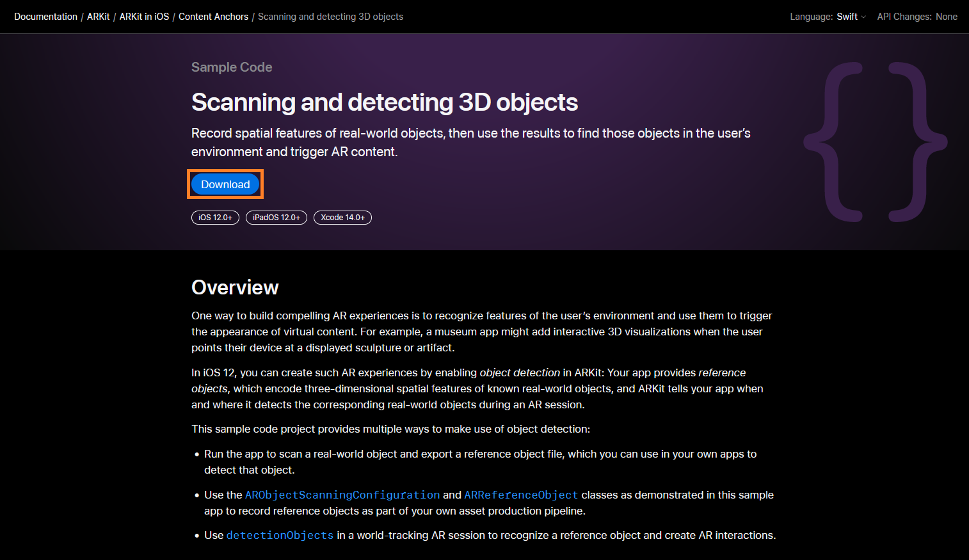This screenshot has height=560, width=969.
Task: Navigate to ARKit breadcrumb link
Action: (x=99, y=17)
